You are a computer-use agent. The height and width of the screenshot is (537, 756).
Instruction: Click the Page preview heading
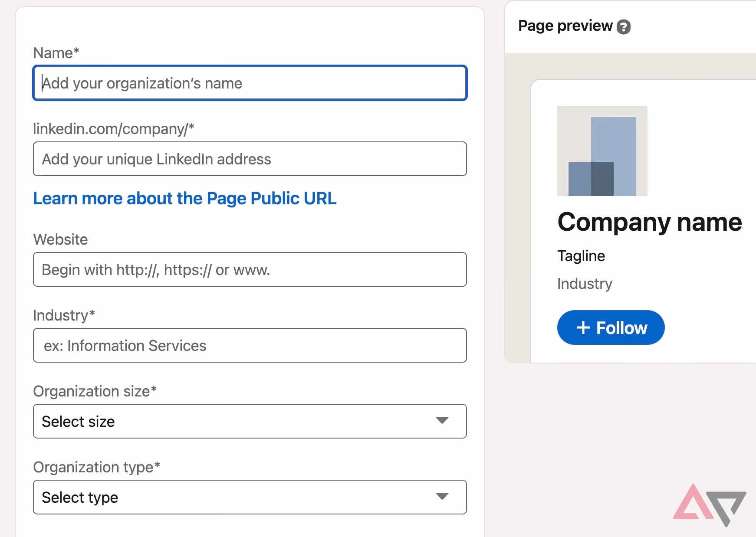(564, 26)
